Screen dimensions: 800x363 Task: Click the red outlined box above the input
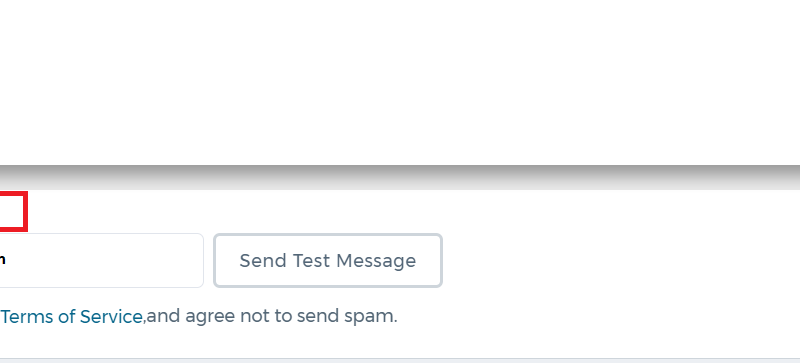pyautogui.click(x=13, y=211)
